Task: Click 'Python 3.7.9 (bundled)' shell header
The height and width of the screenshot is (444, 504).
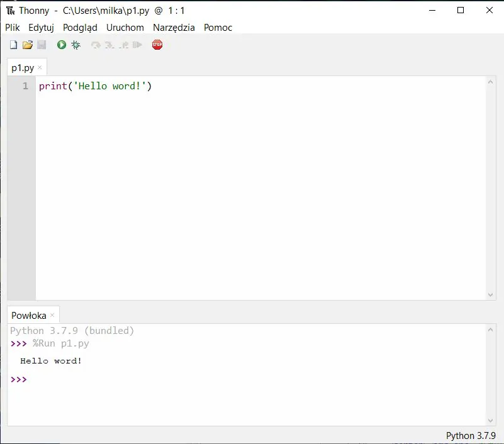Action: click(72, 331)
